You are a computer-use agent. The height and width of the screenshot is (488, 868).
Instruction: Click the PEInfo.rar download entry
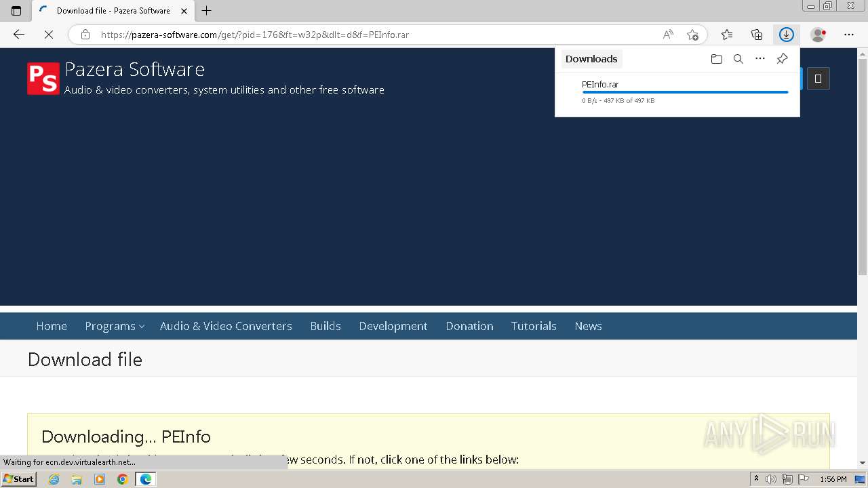677,93
